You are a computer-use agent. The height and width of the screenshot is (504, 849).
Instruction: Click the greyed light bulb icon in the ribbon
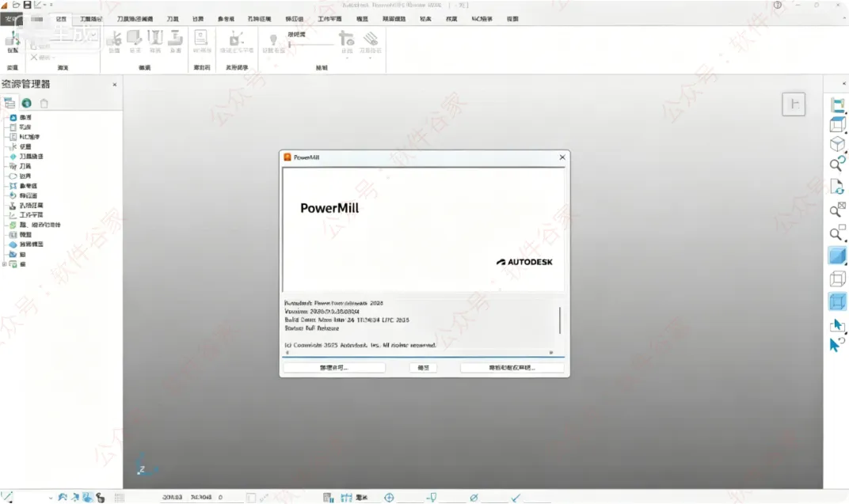[273, 41]
